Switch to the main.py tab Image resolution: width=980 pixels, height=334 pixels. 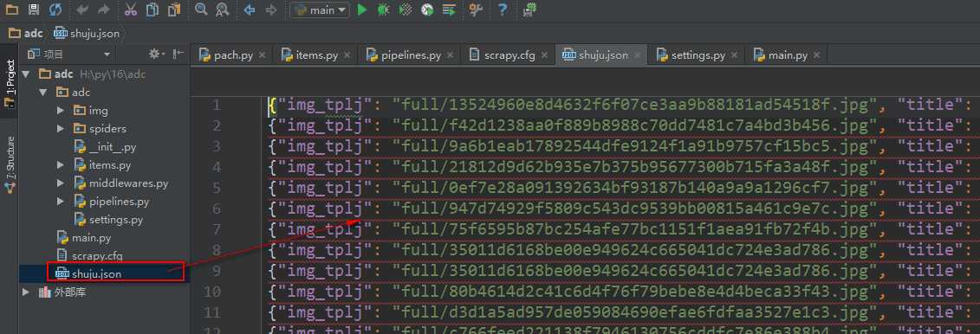tap(786, 55)
